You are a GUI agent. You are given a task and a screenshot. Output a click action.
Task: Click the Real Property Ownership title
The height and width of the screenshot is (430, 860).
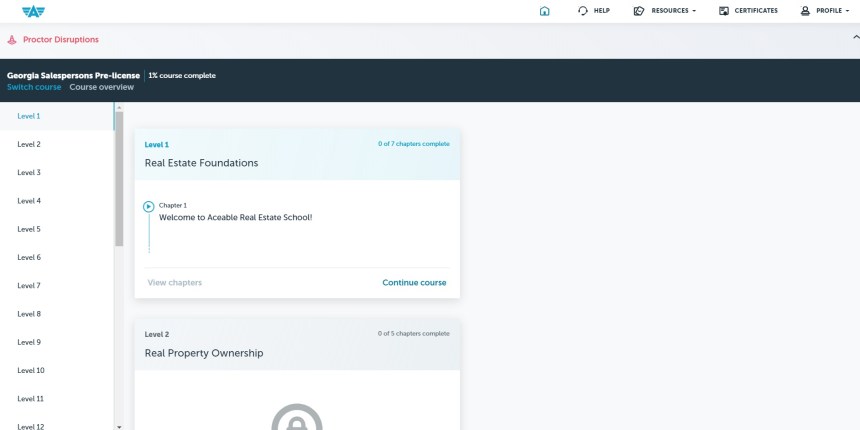point(204,353)
